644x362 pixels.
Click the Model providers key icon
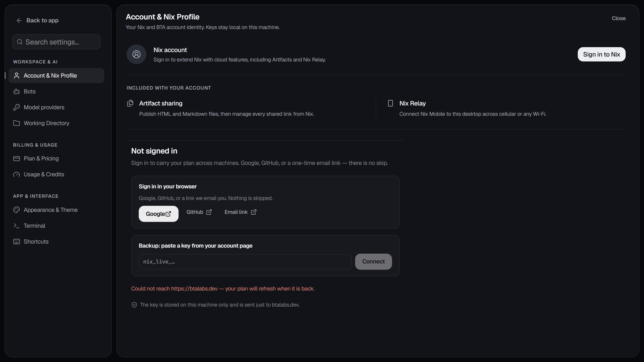click(x=17, y=107)
